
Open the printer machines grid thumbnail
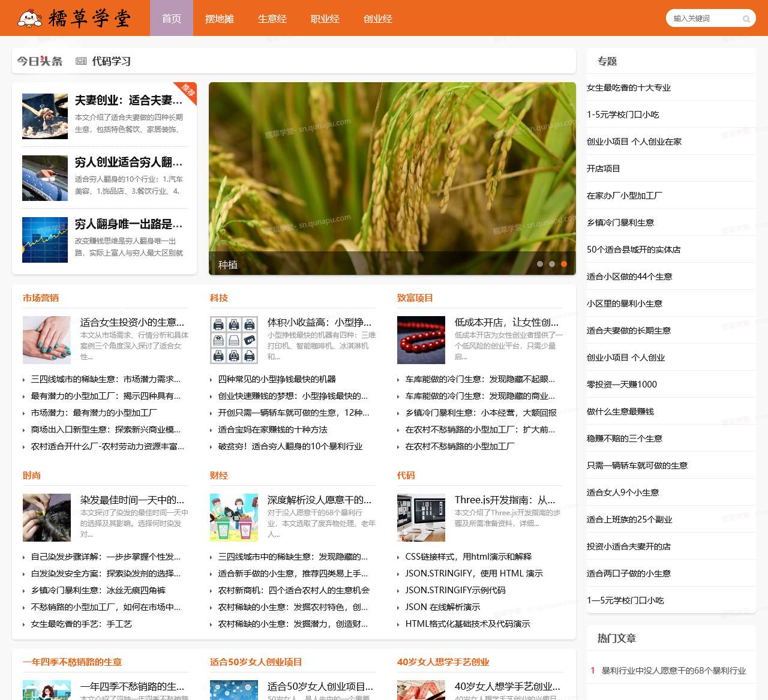pos(234,340)
